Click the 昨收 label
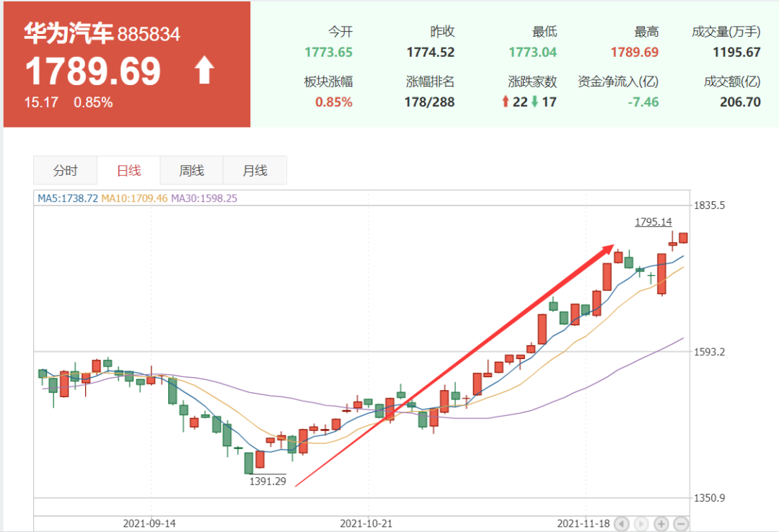Viewport: 779px width, 532px height. [442, 32]
